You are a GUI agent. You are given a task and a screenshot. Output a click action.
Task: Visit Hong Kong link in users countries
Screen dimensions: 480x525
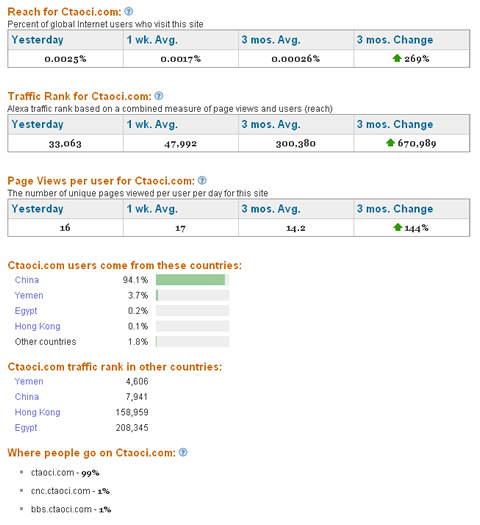(x=37, y=326)
